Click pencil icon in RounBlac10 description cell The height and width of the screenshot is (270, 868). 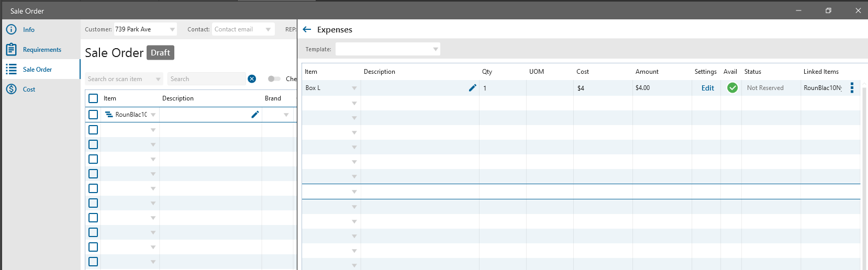click(255, 115)
